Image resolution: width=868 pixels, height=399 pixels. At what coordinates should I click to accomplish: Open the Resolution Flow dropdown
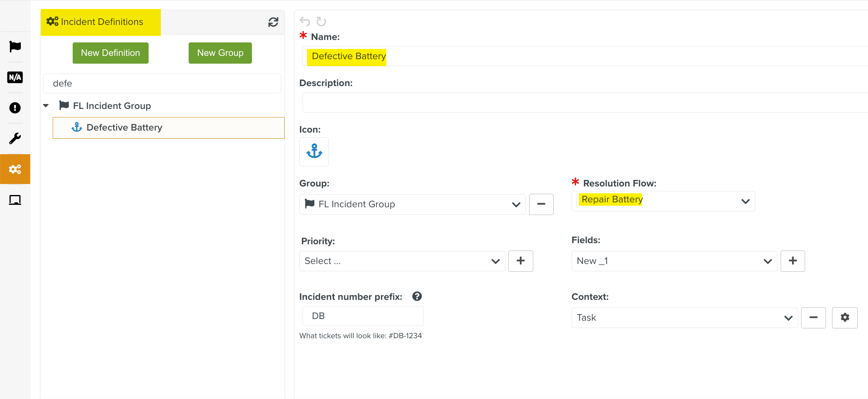[x=663, y=201]
